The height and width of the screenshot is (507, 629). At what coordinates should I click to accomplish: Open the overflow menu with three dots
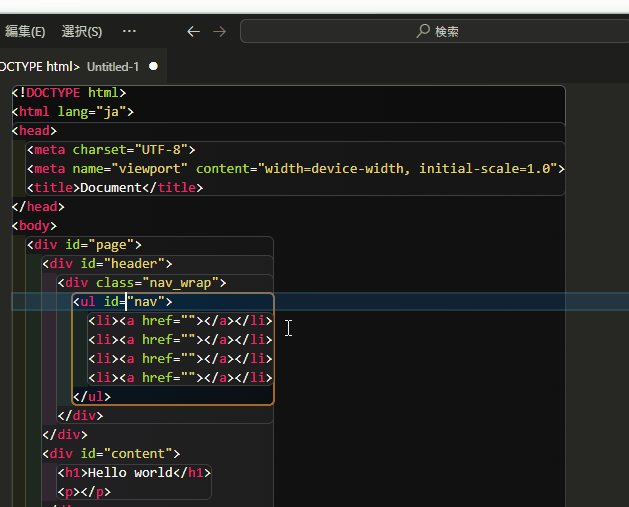[x=129, y=31]
